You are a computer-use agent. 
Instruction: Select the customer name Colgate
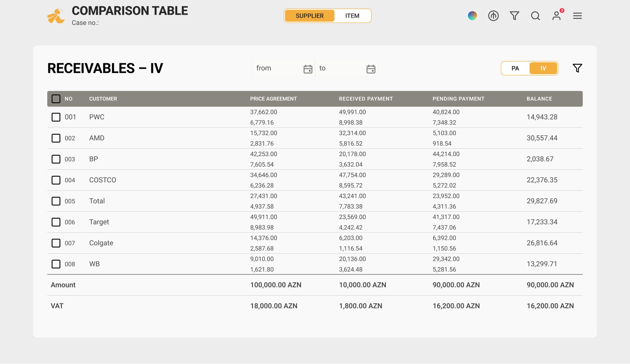101,243
